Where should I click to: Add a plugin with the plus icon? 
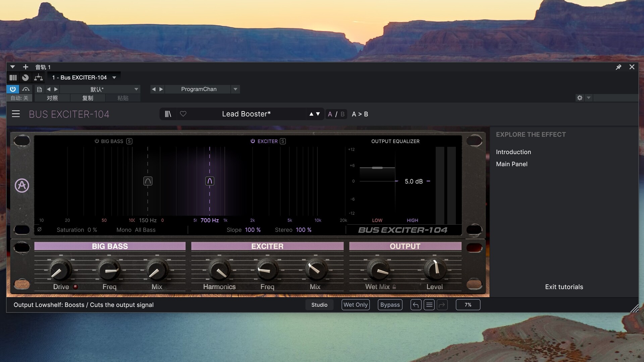[x=25, y=67]
